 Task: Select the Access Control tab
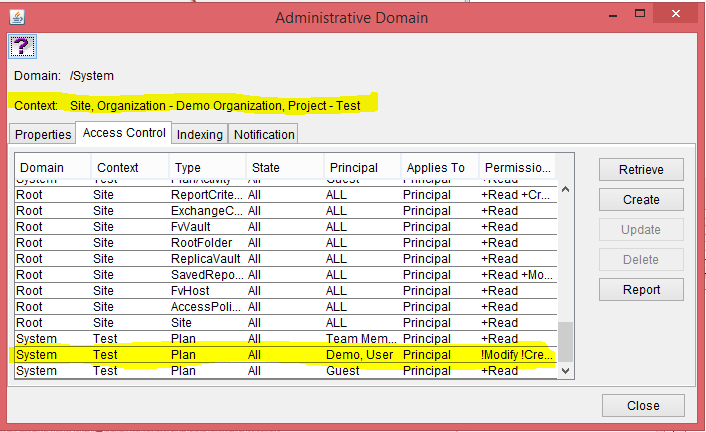(x=124, y=132)
